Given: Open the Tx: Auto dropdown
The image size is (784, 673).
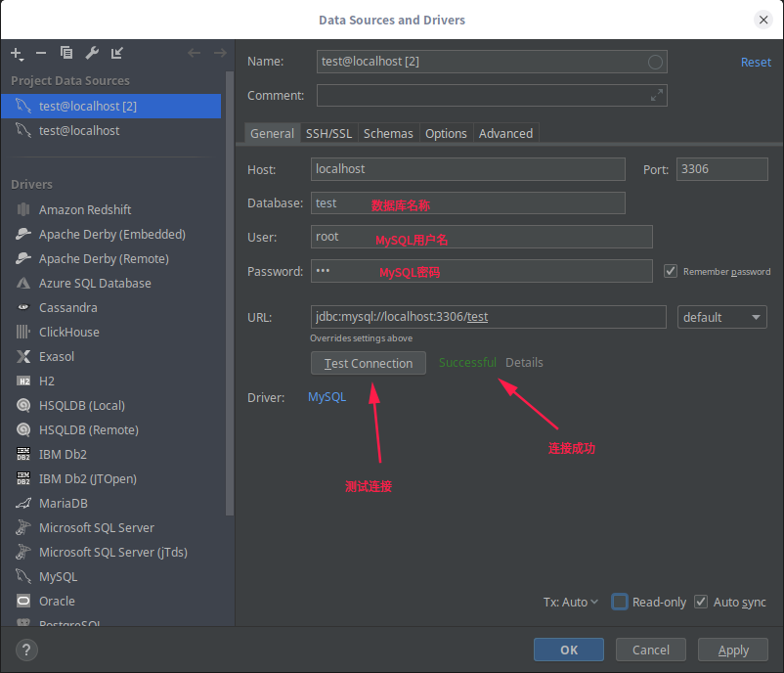Looking at the screenshot, I should tap(571, 603).
